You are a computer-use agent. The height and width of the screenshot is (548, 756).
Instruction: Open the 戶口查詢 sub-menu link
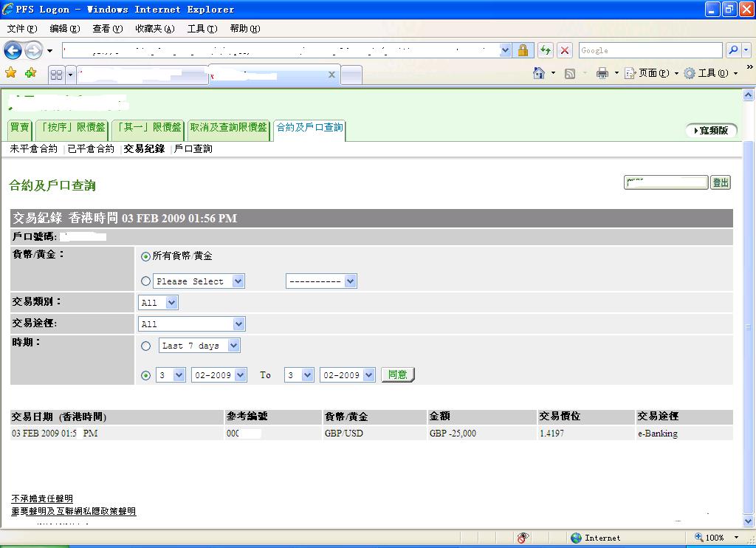pos(193,148)
